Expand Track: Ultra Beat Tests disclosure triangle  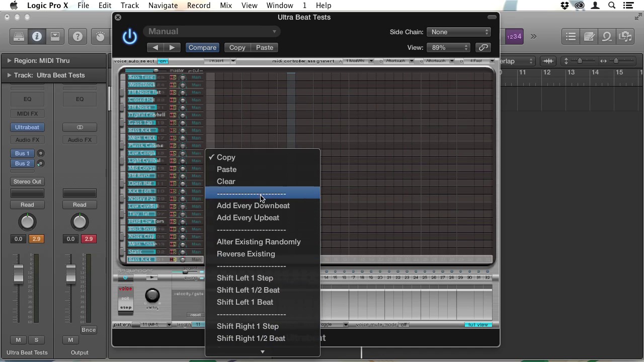(9, 75)
